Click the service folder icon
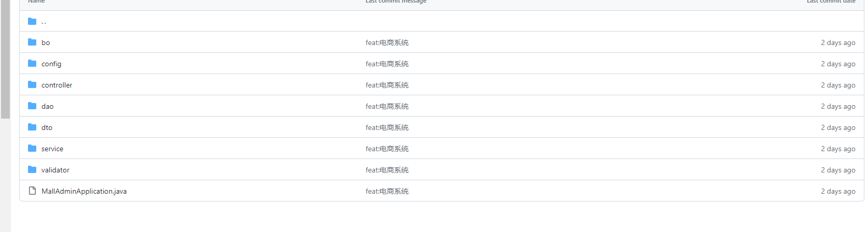 point(32,148)
